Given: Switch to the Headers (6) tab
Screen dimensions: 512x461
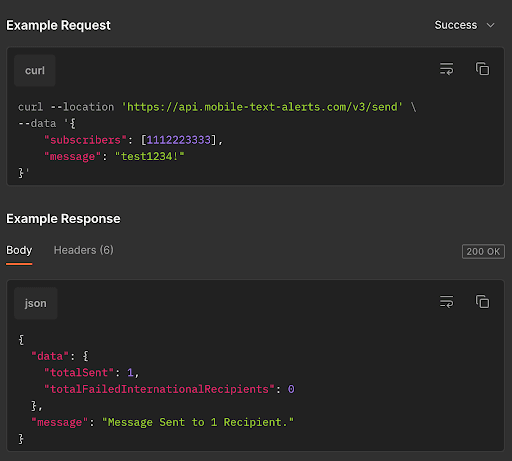Looking at the screenshot, I should [84, 250].
